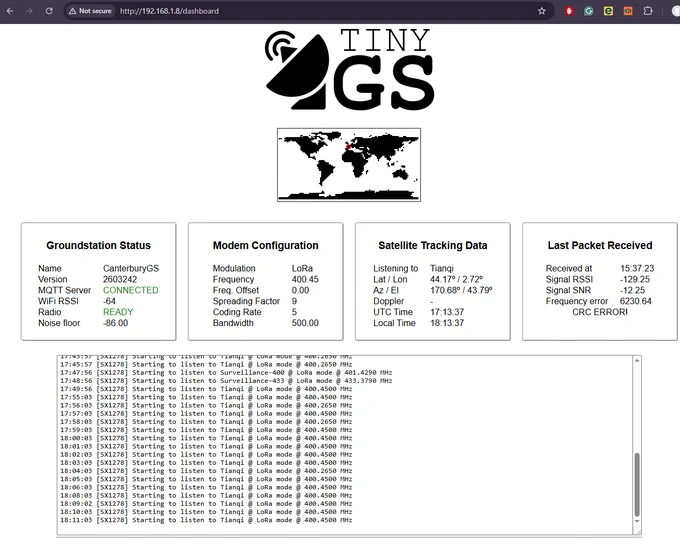Image resolution: width=680 pixels, height=538 pixels.
Task: Click the Last Packet Received heading
Action: [x=600, y=245]
